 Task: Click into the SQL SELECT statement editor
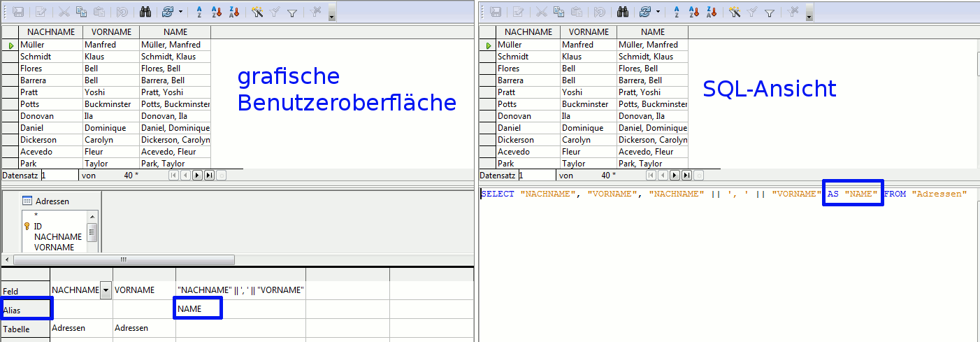(727, 266)
